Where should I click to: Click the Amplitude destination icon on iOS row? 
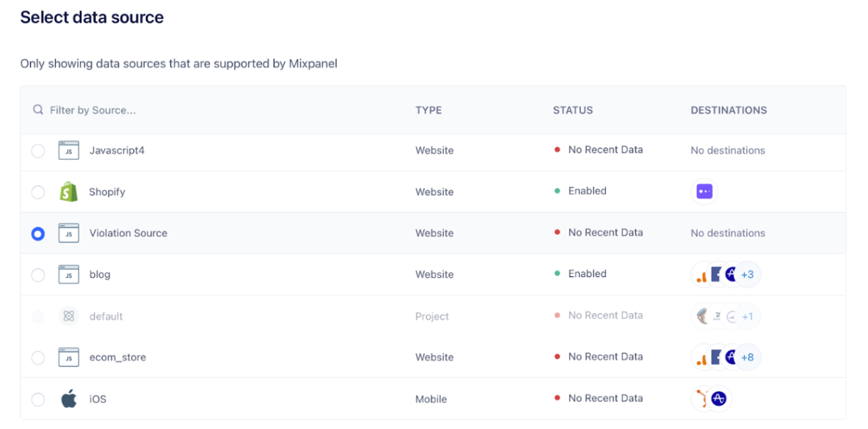pyautogui.click(x=720, y=399)
